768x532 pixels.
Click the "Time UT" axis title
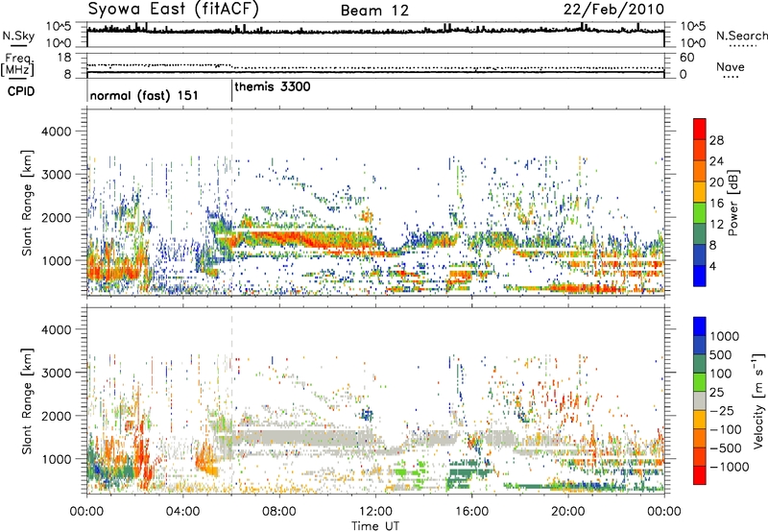375,525
